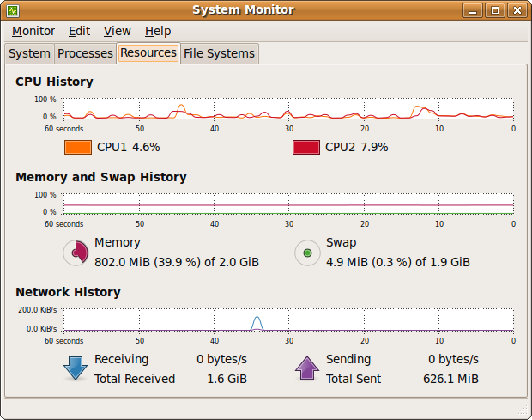Open the View menu
This screenshot has width=532, height=420.
118,31
